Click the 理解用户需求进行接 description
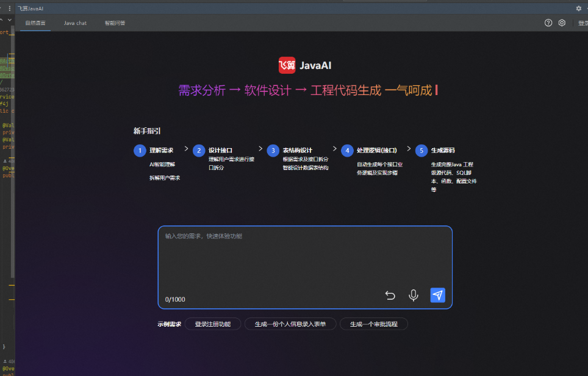The height and width of the screenshot is (376, 588). [231, 159]
